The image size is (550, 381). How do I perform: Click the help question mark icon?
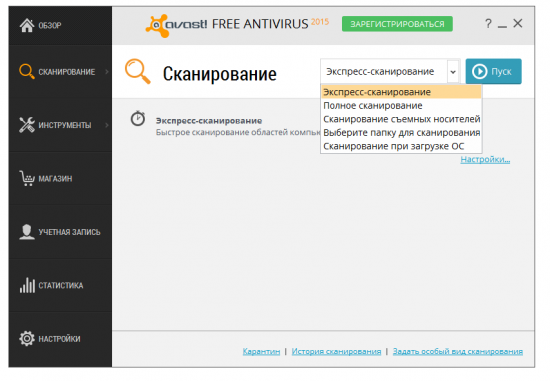[x=488, y=24]
